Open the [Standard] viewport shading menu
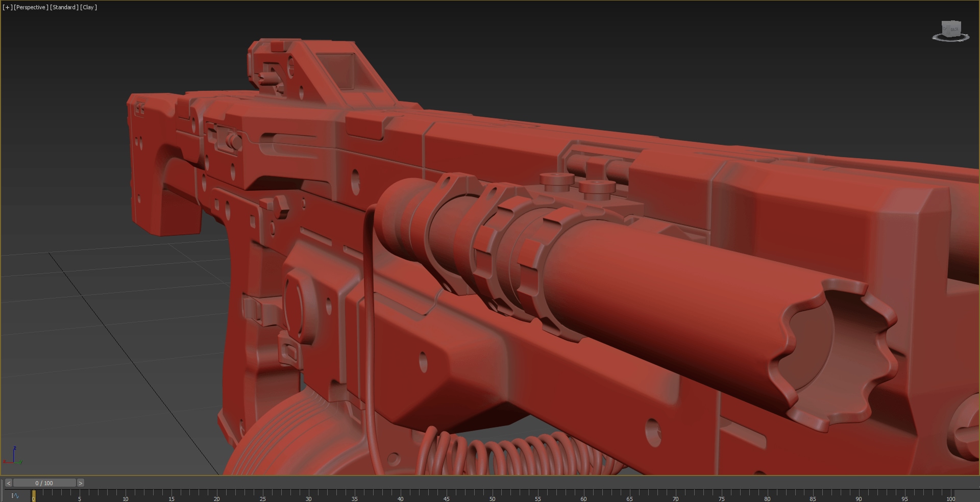 pyautogui.click(x=64, y=7)
